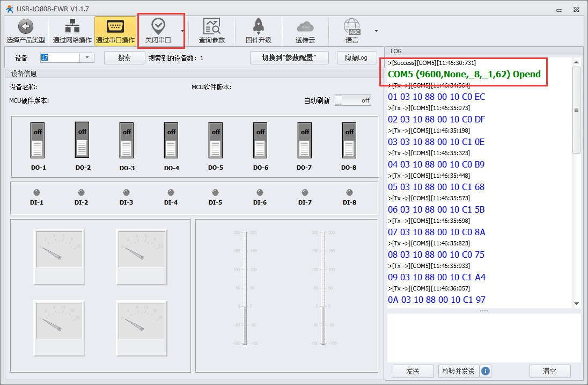Toggle the DO-8 output switch
This screenshot has height=385, width=588.
pyautogui.click(x=349, y=140)
